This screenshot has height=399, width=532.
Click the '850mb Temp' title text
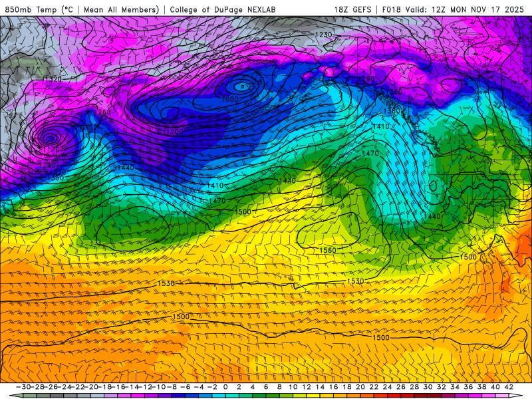coord(31,9)
